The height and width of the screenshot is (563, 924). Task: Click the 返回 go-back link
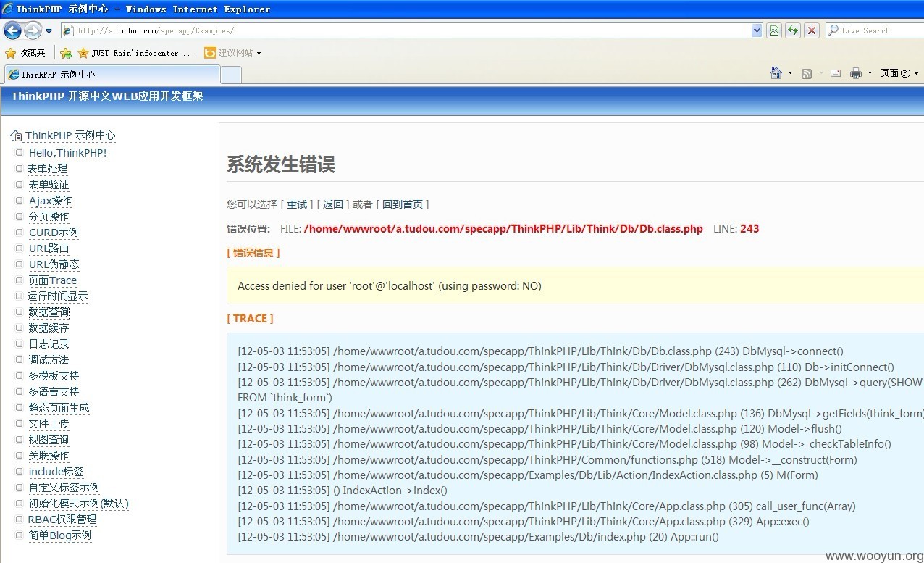(332, 204)
